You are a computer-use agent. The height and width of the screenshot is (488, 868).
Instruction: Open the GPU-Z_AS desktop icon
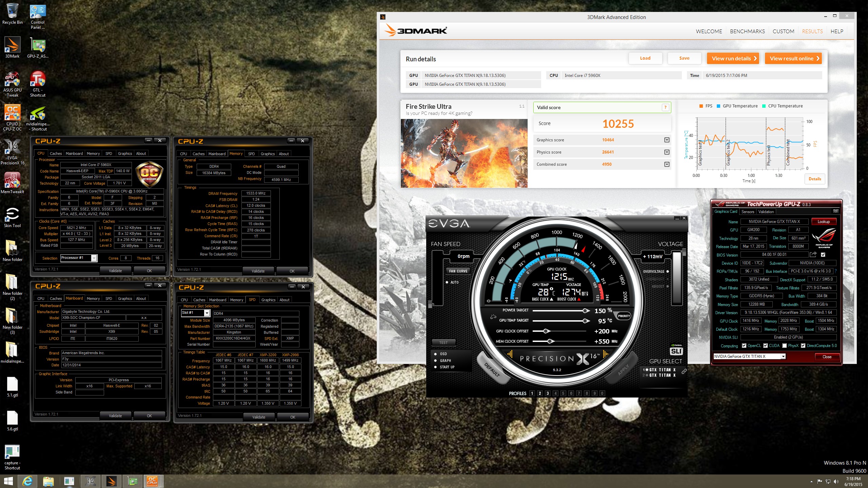(38, 48)
